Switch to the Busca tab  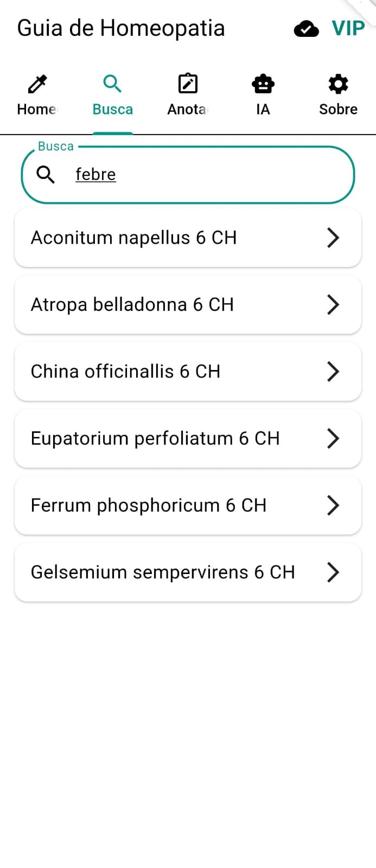112,96
